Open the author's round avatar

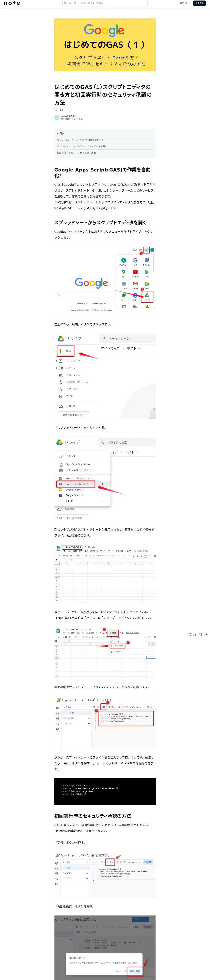pos(57,118)
